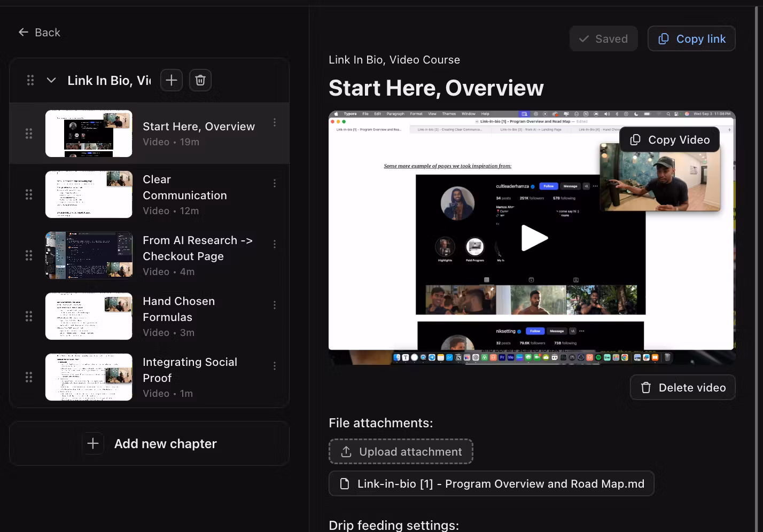Click the back arrow to return
This screenshot has width=763, height=532.
click(24, 32)
